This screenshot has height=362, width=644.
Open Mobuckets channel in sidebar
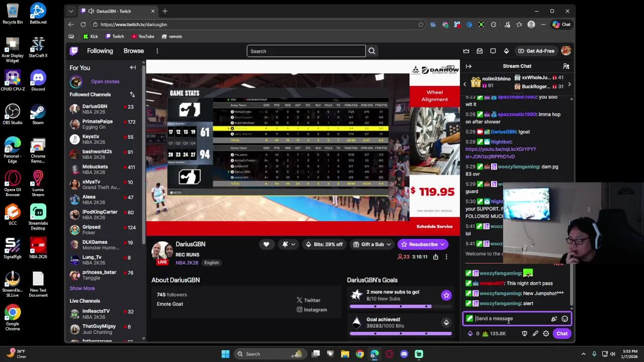tap(105, 169)
